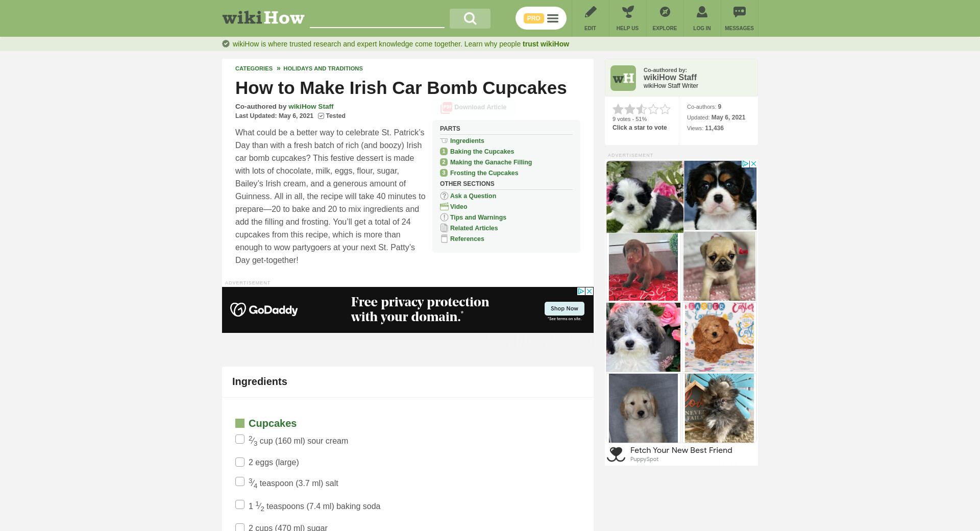Jump to Making the Ganache Filling
Screen dimensions: 980x531
(491, 162)
